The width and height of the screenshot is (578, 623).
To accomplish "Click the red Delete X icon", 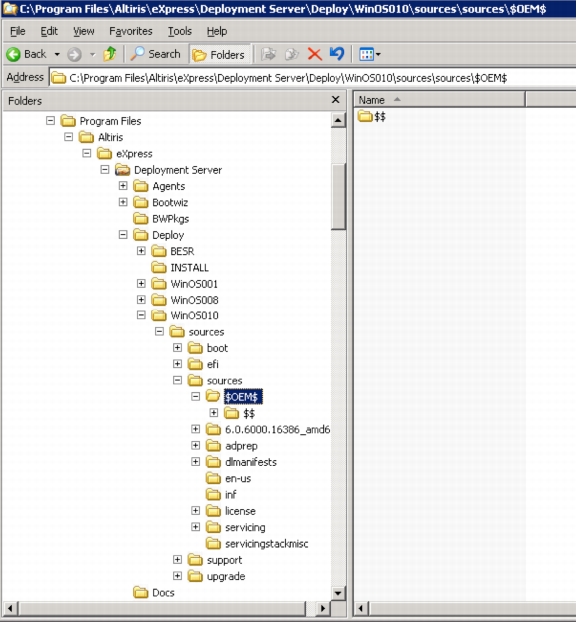I will [314, 54].
